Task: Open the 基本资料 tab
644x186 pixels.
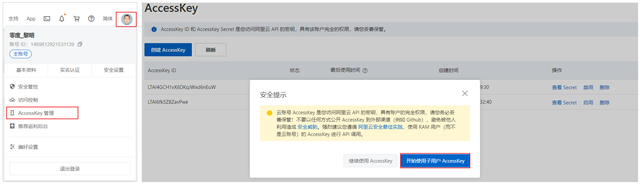Action: pos(26,70)
